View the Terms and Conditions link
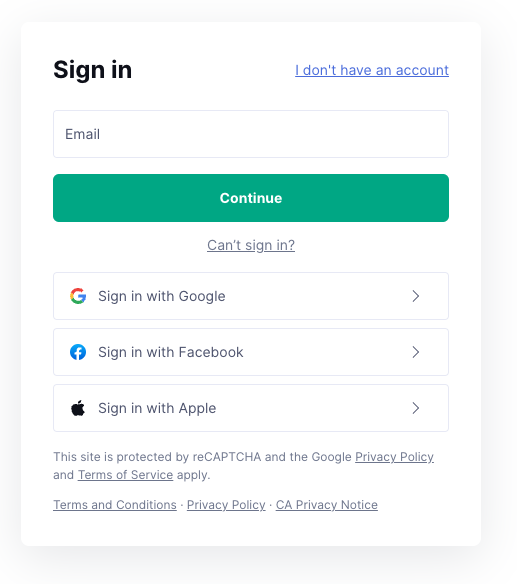517x584 pixels. click(115, 505)
